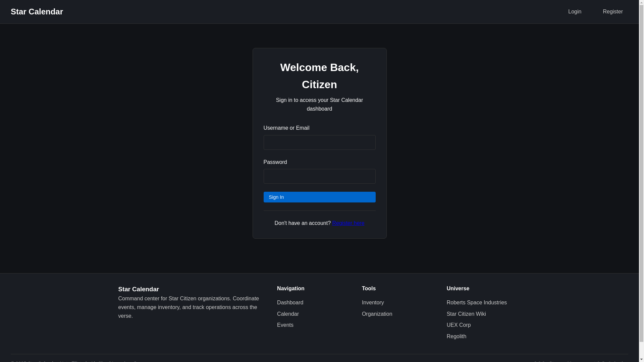
Task: Click "Don't have an account?" text
Action: tap(303, 223)
